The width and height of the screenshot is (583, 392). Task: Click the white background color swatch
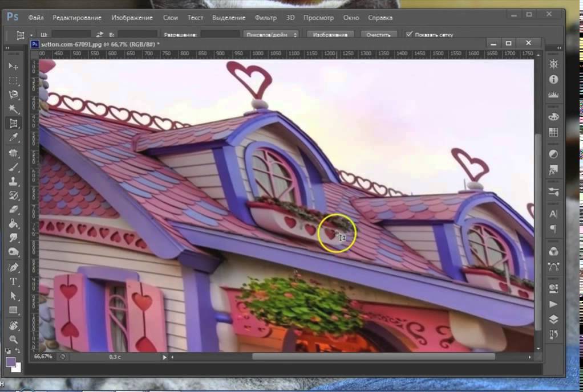[x=18, y=369]
